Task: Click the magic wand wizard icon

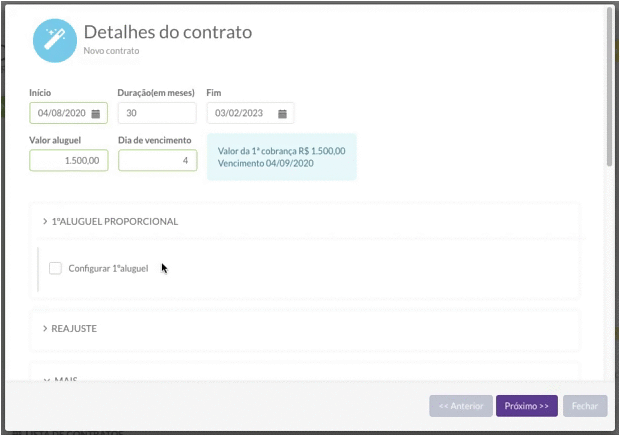Action: 54,40
